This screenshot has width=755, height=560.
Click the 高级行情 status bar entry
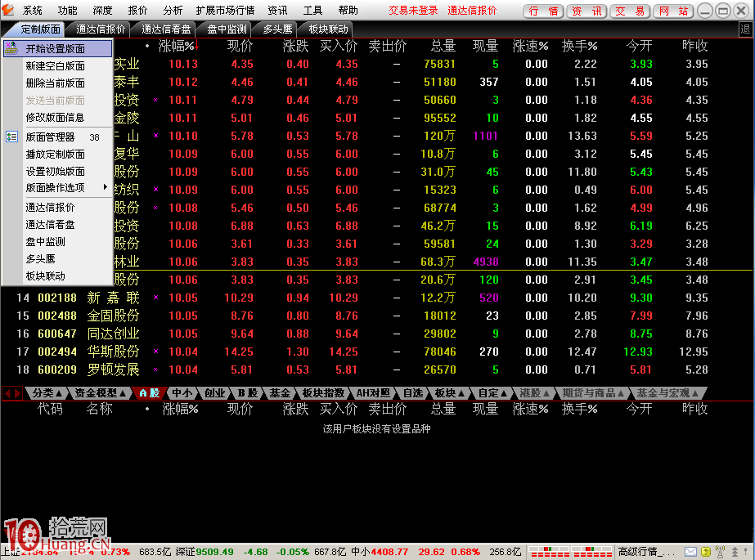(646, 551)
